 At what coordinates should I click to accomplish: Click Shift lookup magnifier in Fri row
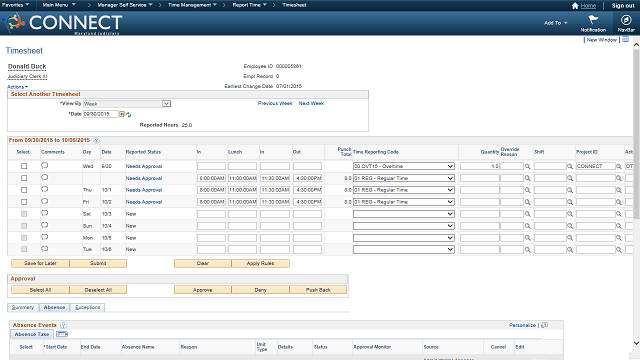pos(570,202)
